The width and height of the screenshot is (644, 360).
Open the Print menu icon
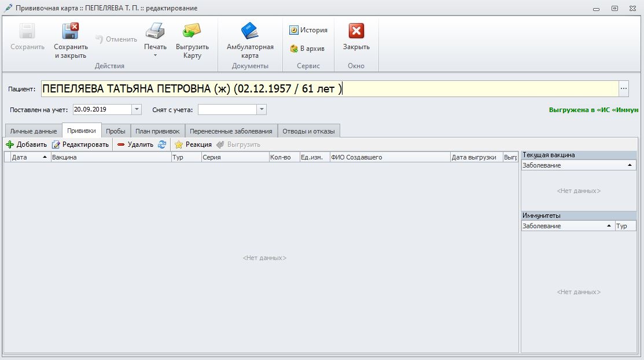[155, 31]
